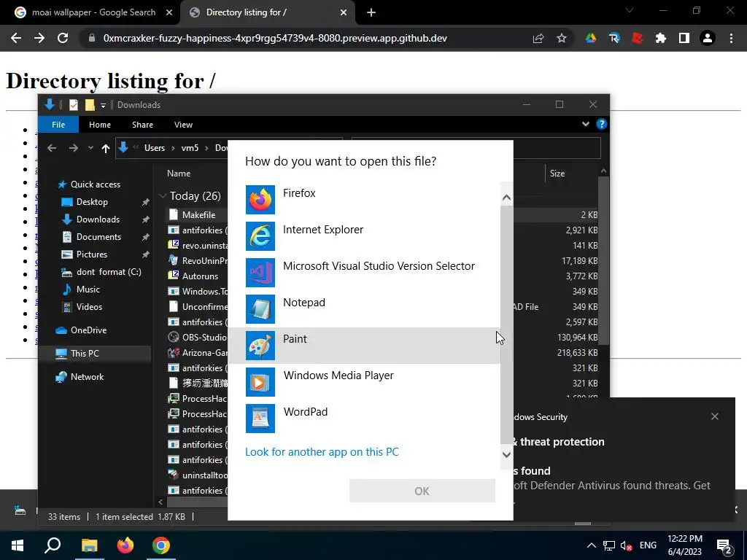Screen dimensions: 747x560
Task: Click the Chrome address bar URL
Action: pyautogui.click(x=275, y=38)
